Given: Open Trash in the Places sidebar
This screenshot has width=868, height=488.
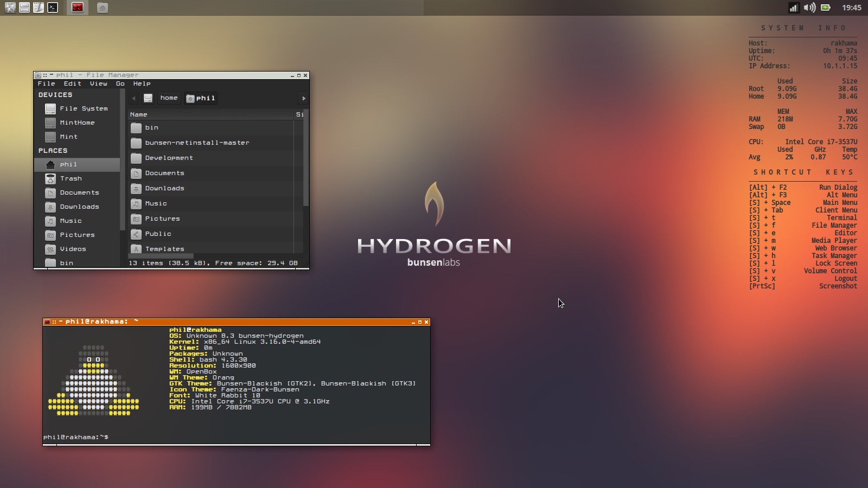Looking at the screenshot, I should [x=71, y=178].
